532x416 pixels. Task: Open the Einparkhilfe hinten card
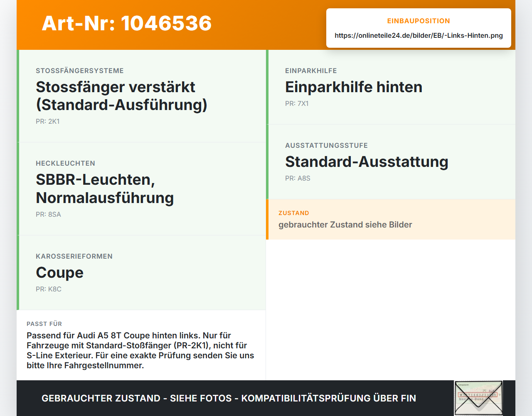[x=391, y=87]
